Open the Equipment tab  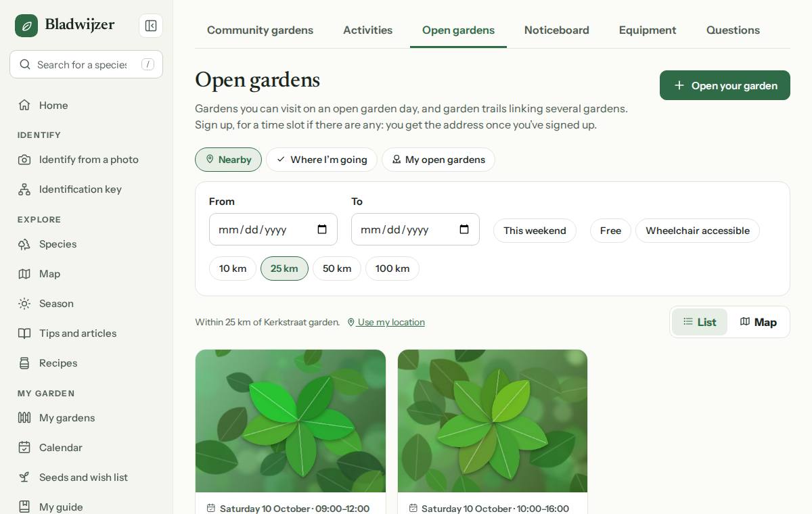(x=648, y=30)
